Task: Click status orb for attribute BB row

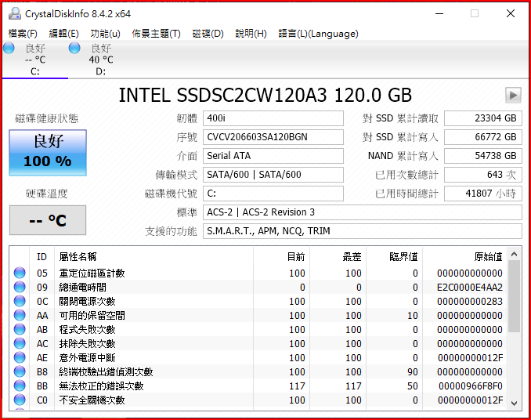Action: coord(20,386)
